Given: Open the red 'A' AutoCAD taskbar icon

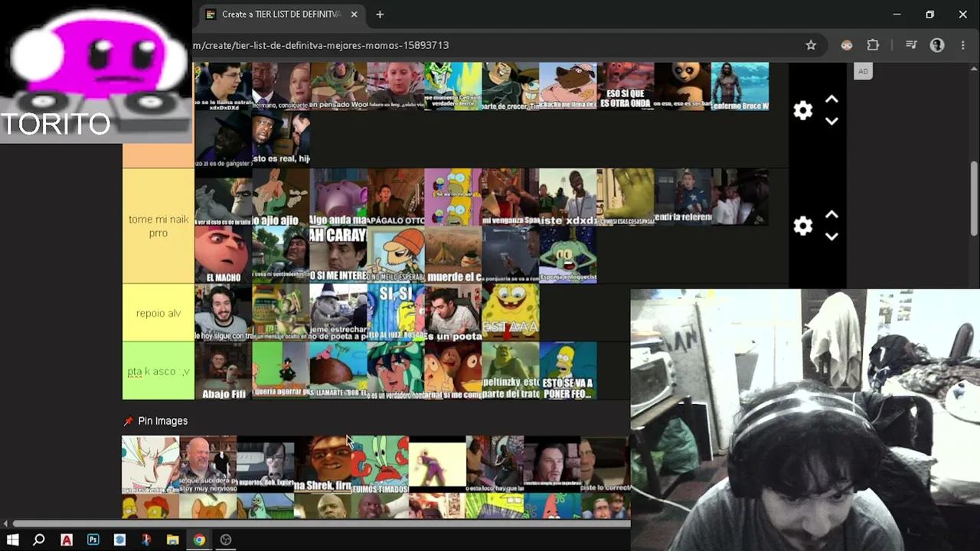Looking at the screenshot, I should pyautogui.click(x=67, y=540).
